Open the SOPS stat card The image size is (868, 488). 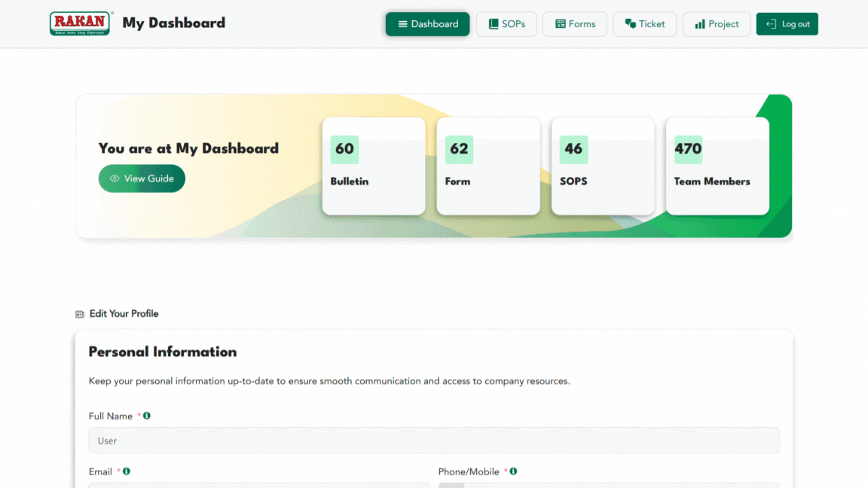click(x=603, y=166)
